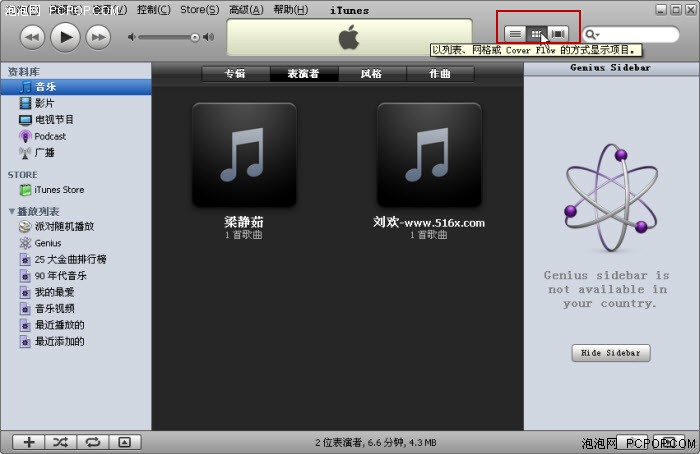Open the 高级(A) menu
Screen dimensions: 700x454
246,9
